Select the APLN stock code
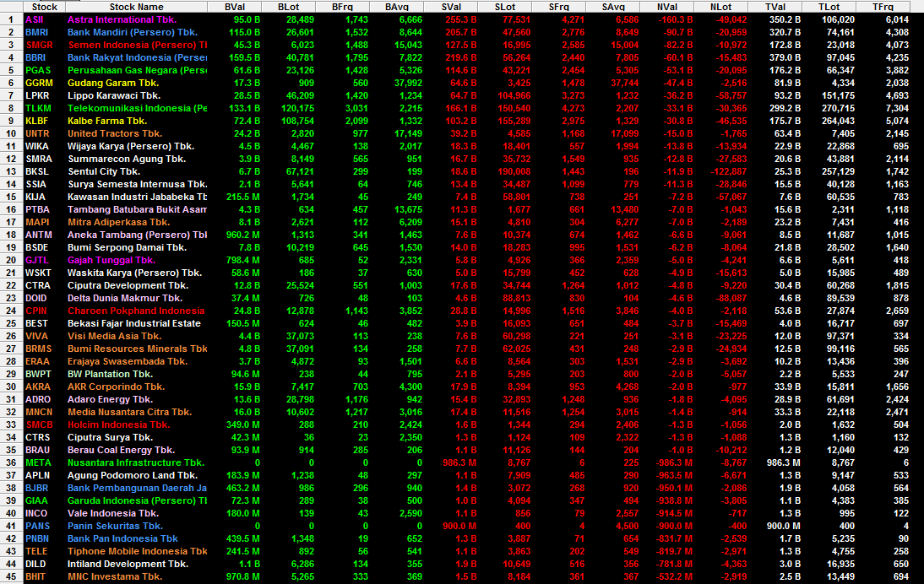The width and height of the screenshot is (924, 584). point(37,475)
